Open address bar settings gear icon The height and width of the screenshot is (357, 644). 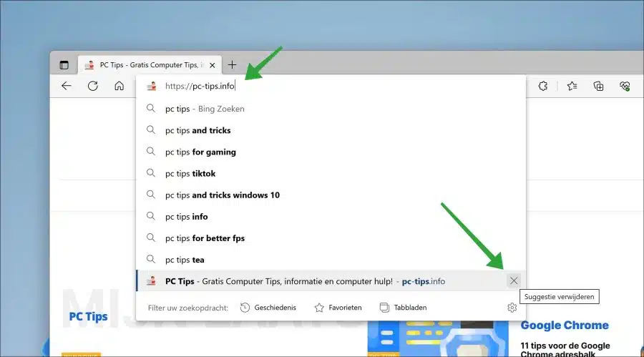click(512, 308)
